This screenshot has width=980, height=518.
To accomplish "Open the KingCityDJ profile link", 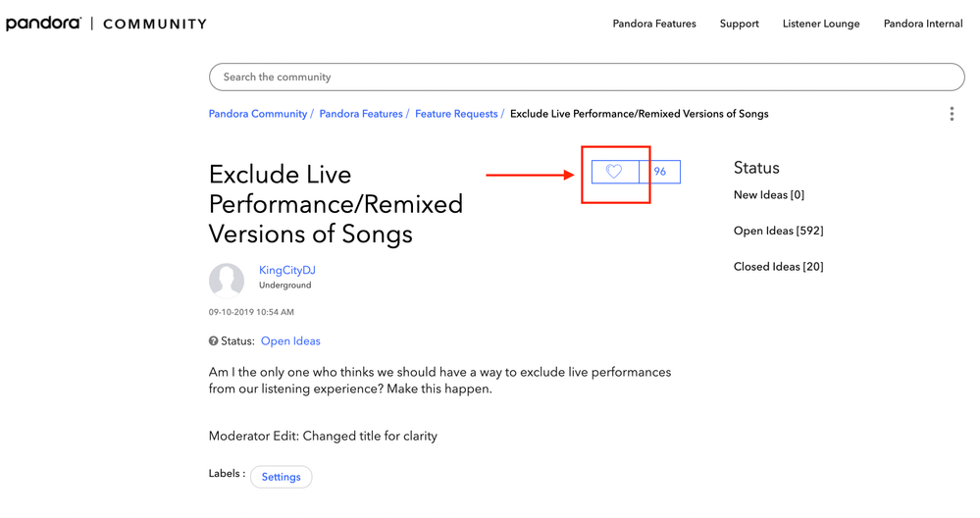I will pyautogui.click(x=287, y=270).
